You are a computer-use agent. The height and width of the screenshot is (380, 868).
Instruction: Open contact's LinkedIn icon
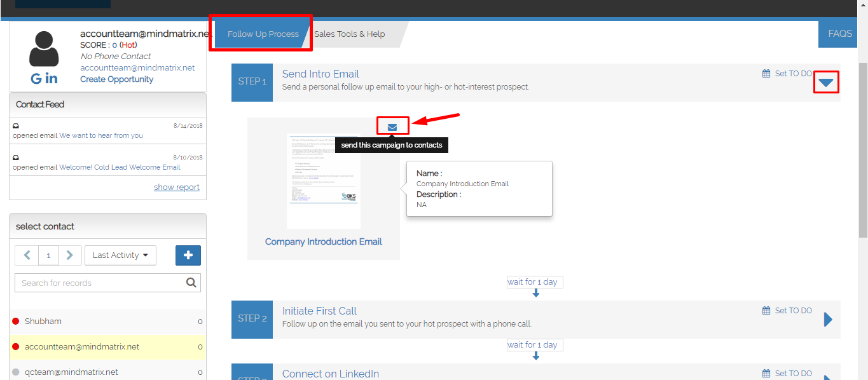[52, 79]
